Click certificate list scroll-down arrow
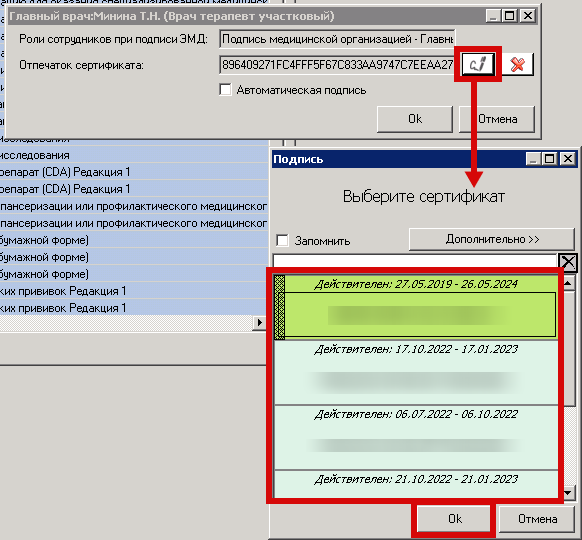Viewport: 582px width, 540px height. point(568,492)
